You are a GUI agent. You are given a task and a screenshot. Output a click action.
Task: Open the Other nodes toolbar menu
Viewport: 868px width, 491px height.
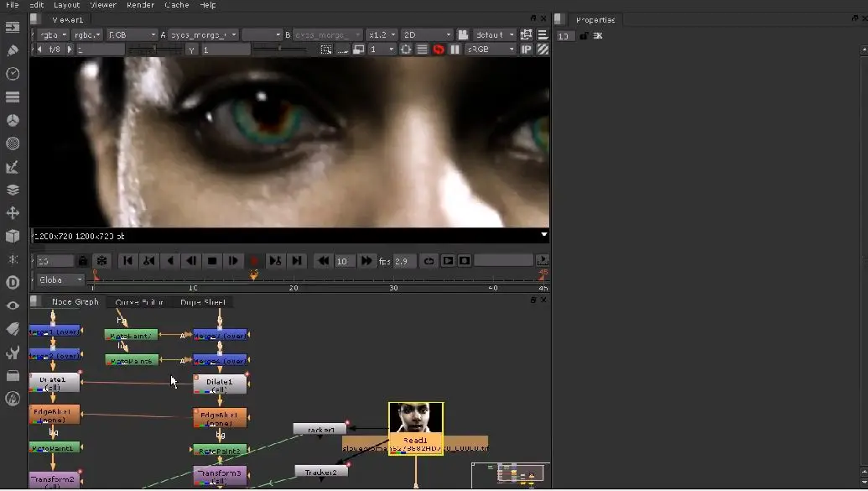[13, 376]
